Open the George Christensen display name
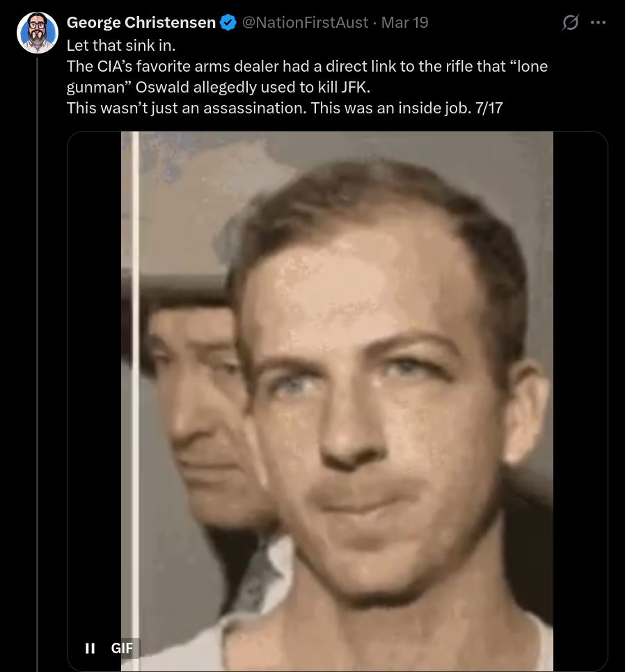625x672 pixels. tap(141, 22)
